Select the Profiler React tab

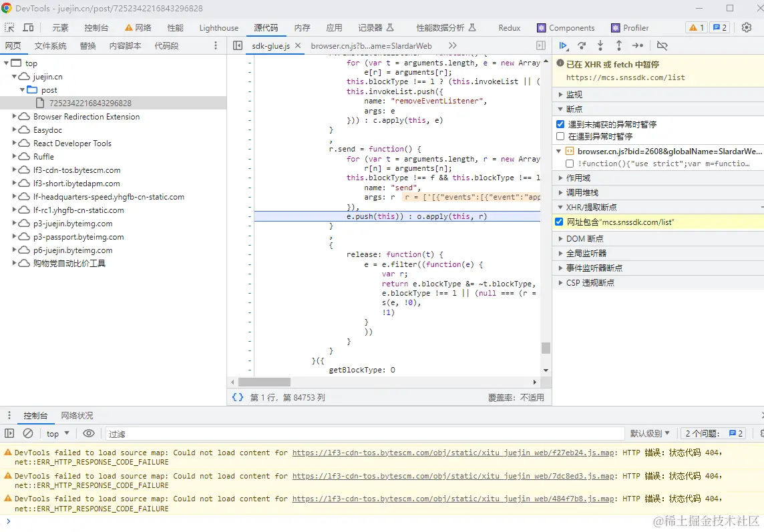point(630,28)
